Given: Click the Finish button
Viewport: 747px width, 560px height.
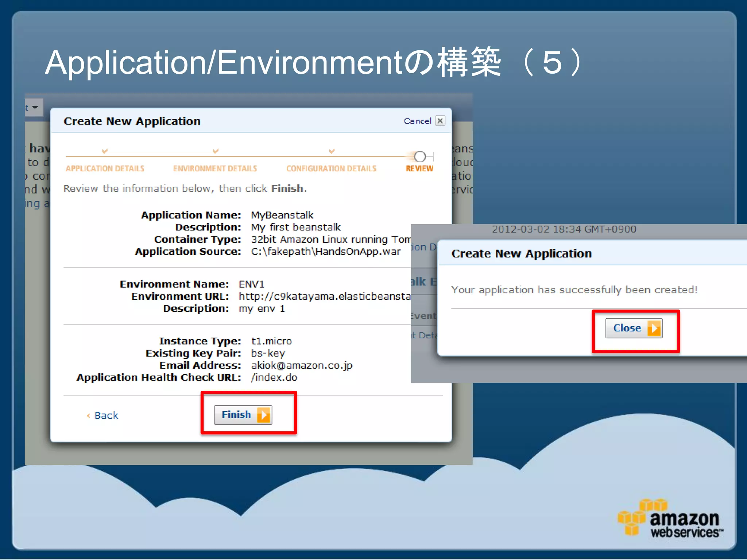Looking at the screenshot, I should pos(243,415).
